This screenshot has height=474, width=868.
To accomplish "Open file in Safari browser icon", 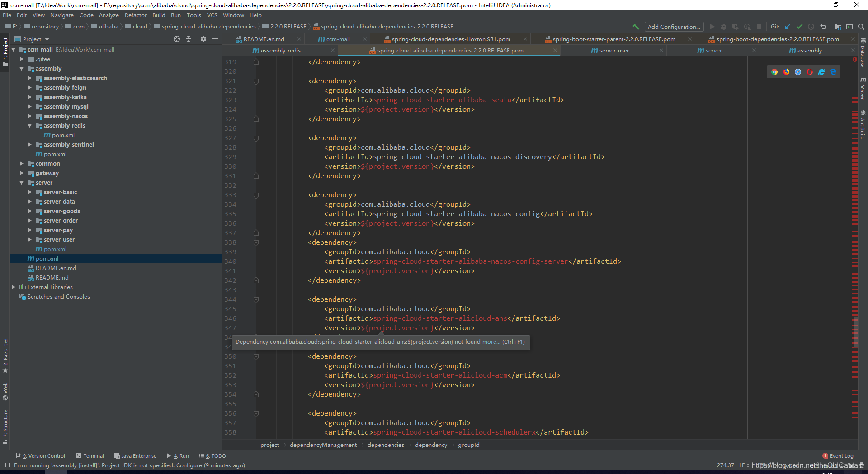I will point(798,72).
